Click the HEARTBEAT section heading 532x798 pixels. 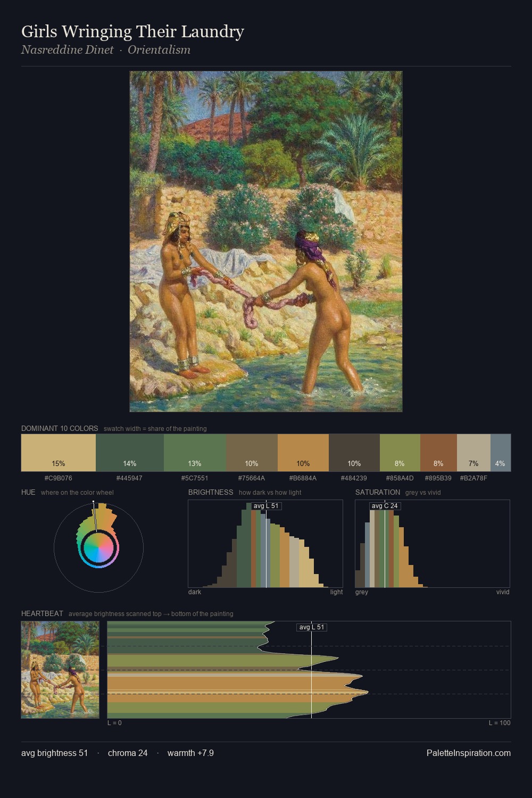coord(42,613)
